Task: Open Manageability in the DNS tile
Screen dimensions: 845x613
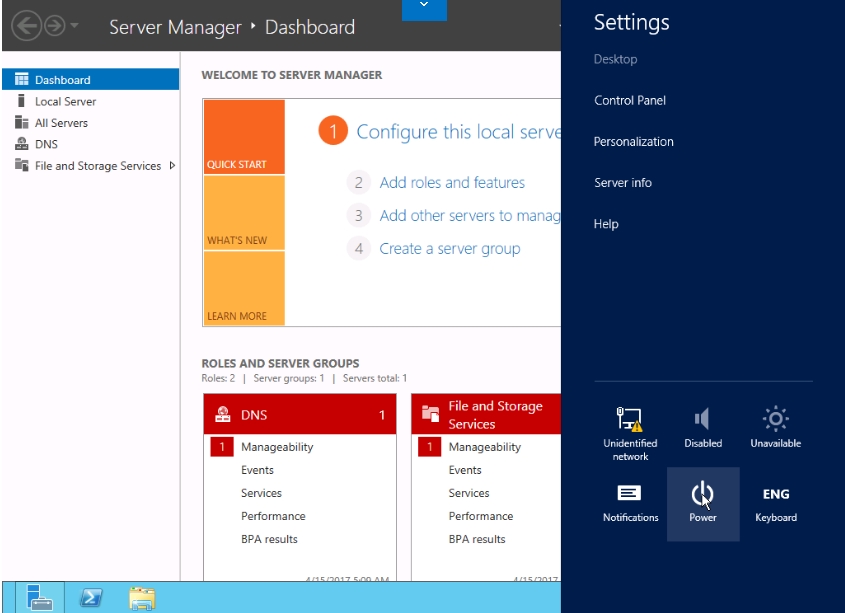Action: (277, 447)
